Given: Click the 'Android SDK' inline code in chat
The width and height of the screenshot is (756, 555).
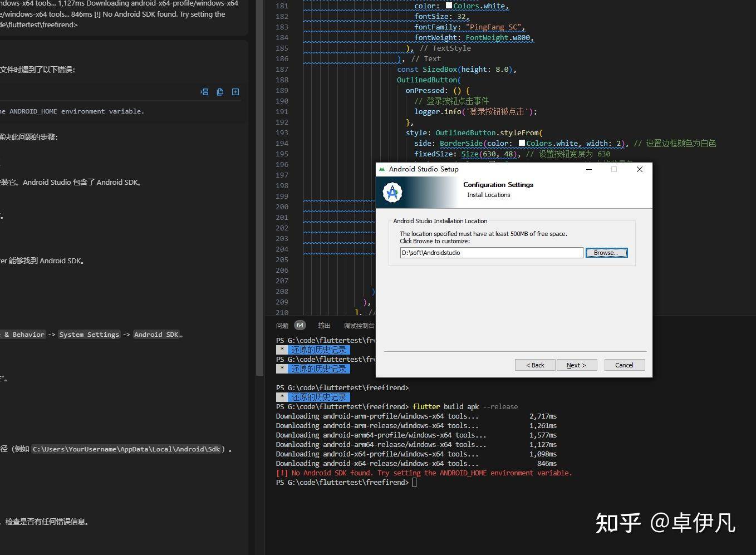Looking at the screenshot, I should click(x=156, y=335).
